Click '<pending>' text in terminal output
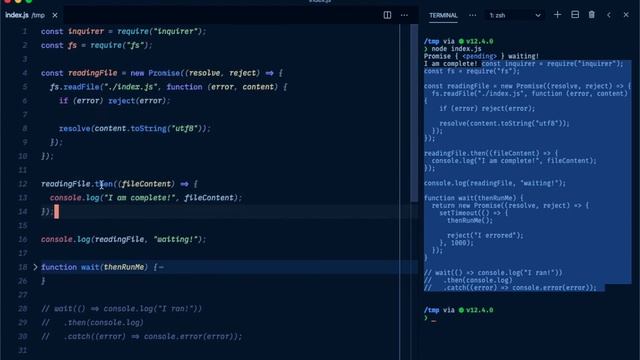 [x=480, y=56]
